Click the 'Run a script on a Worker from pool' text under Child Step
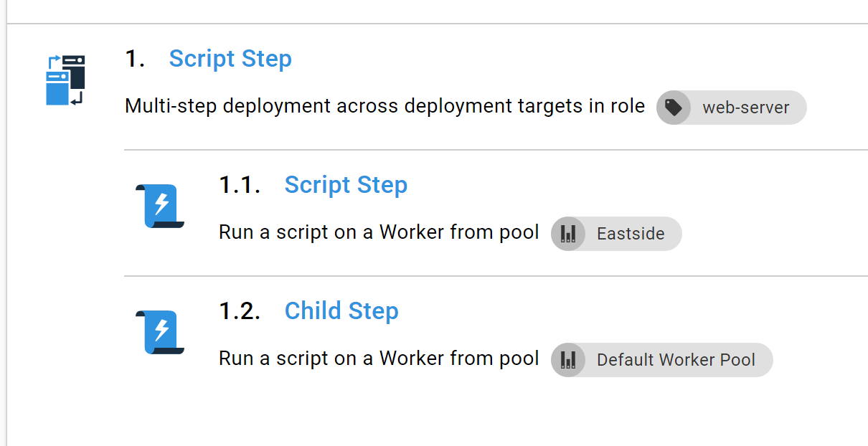Image resolution: width=868 pixels, height=446 pixels. (x=379, y=359)
